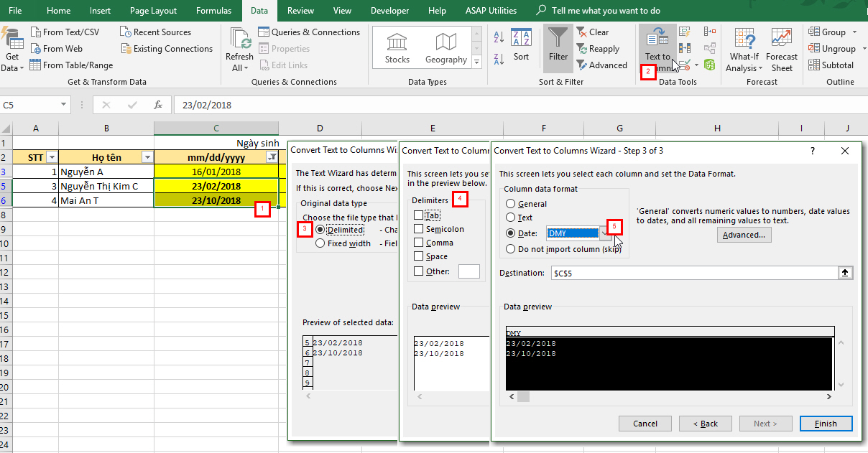The height and width of the screenshot is (453, 868).
Task: Select the Text column data format
Action: click(510, 218)
